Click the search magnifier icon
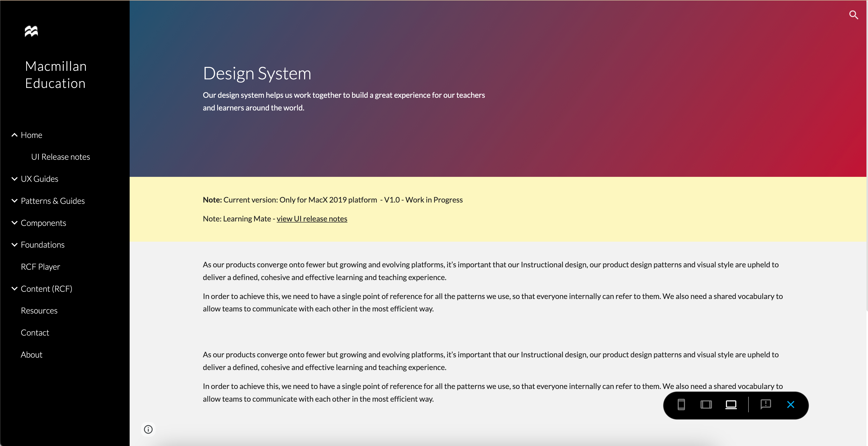868x446 pixels. coord(853,15)
